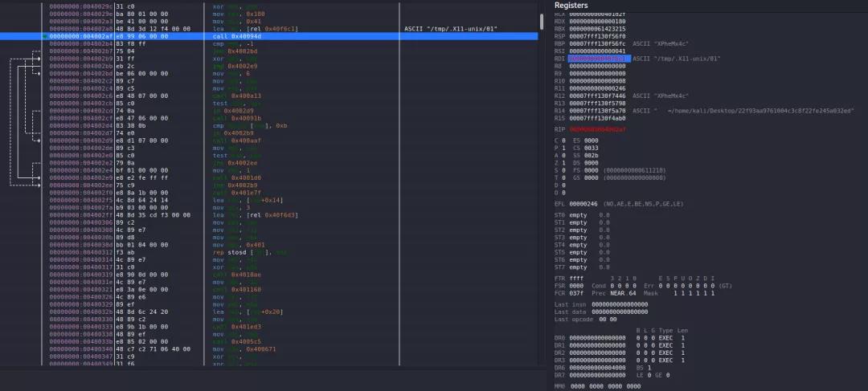Screen dimensions: 868x391
Task: Click the green current-instruction marker at 004002af
Action: click(43, 37)
